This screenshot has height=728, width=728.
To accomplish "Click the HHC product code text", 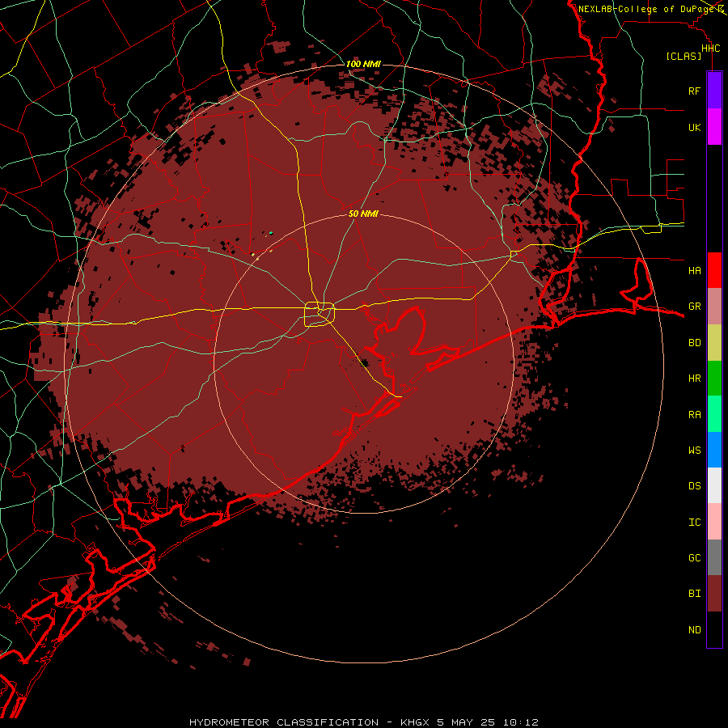I will (710, 49).
